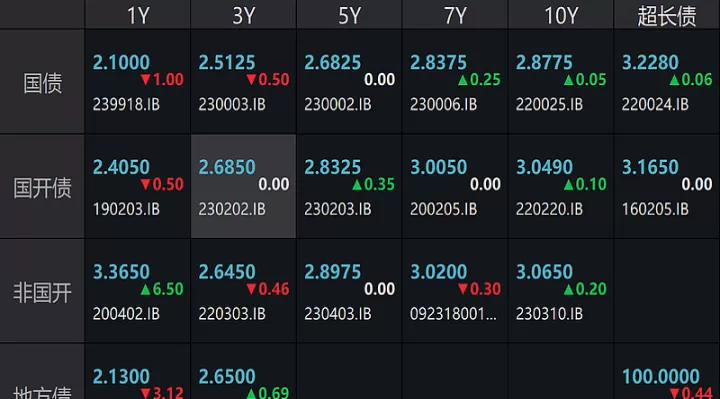Open bond cell 230002.IB
This screenshot has width=720, height=399.
tap(349, 82)
